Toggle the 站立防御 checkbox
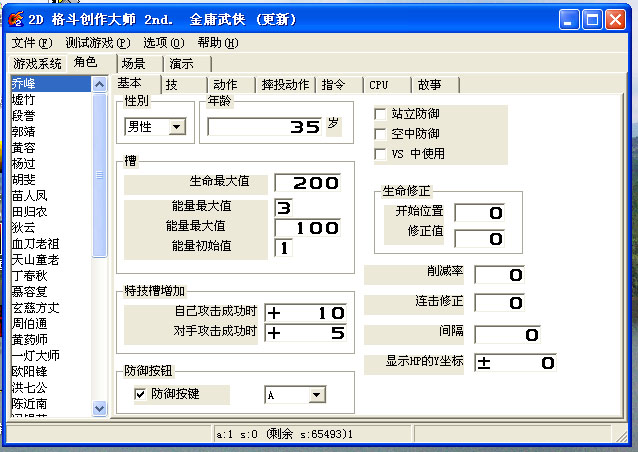 [380, 114]
